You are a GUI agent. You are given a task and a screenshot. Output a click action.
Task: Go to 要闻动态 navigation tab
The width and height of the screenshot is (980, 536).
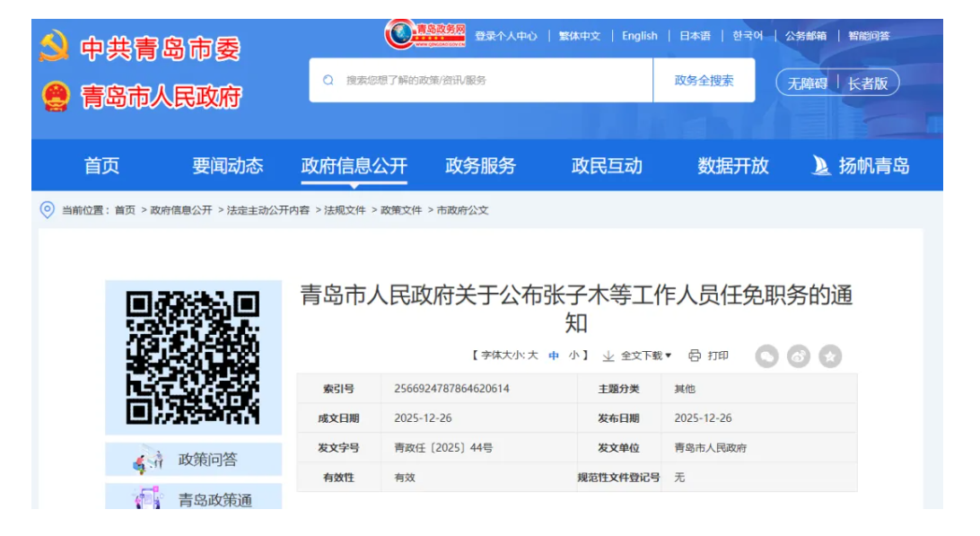pyautogui.click(x=227, y=166)
